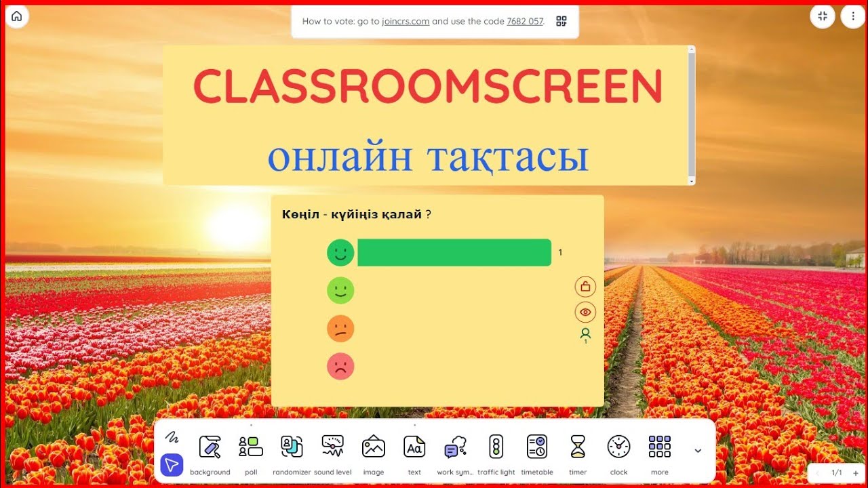
Task: Add a text widget
Action: [x=414, y=455]
